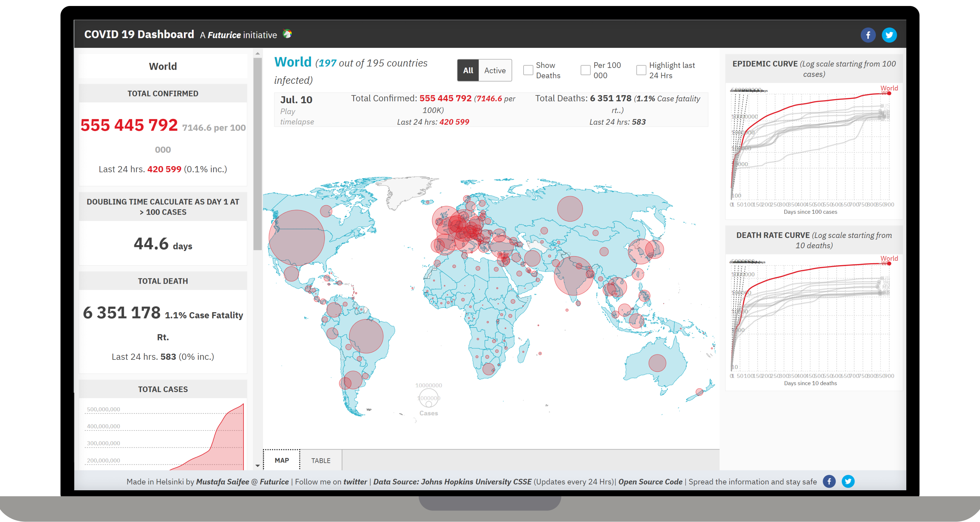The height and width of the screenshot is (522, 980).
Task: Click the Russia case bubble on map
Action: point(569,209)
